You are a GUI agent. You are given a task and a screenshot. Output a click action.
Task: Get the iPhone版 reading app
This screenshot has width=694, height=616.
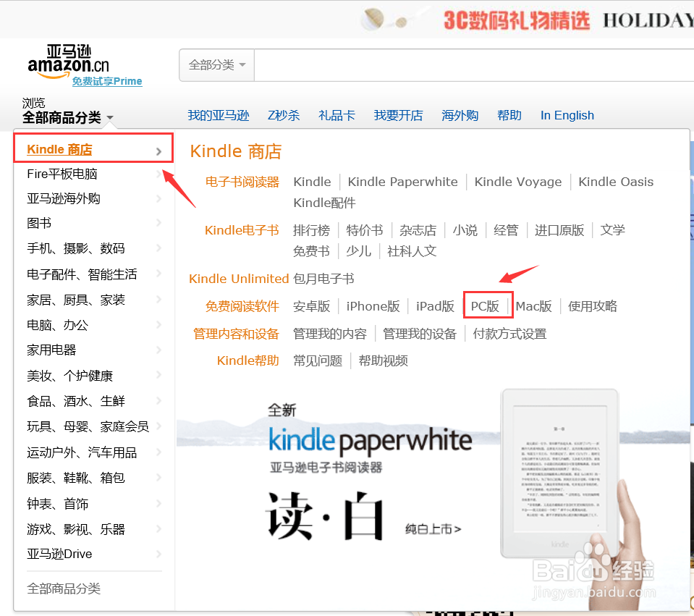point(373,306)
